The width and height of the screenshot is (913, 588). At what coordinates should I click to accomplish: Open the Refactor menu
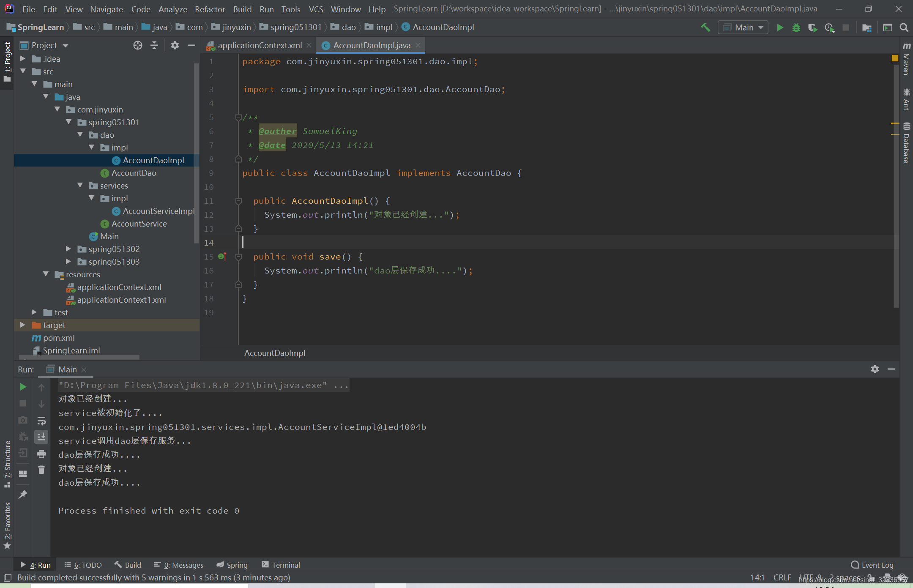click(210, 9)
